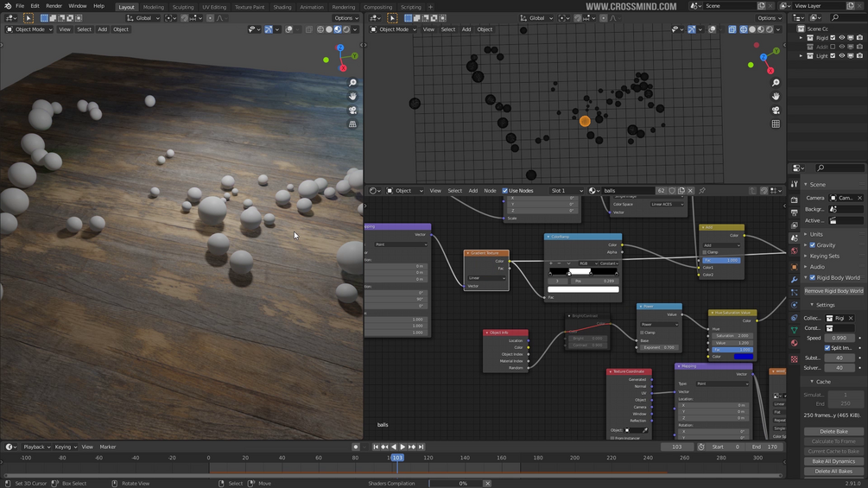Screen dimensions: 868x488
Task: Open Render menu
Action: point(54,6)
